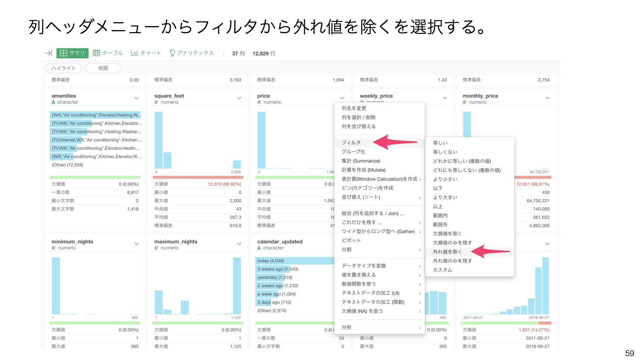Switch to the サマリ summary view

pyautogui.click(x=72, y=53)
